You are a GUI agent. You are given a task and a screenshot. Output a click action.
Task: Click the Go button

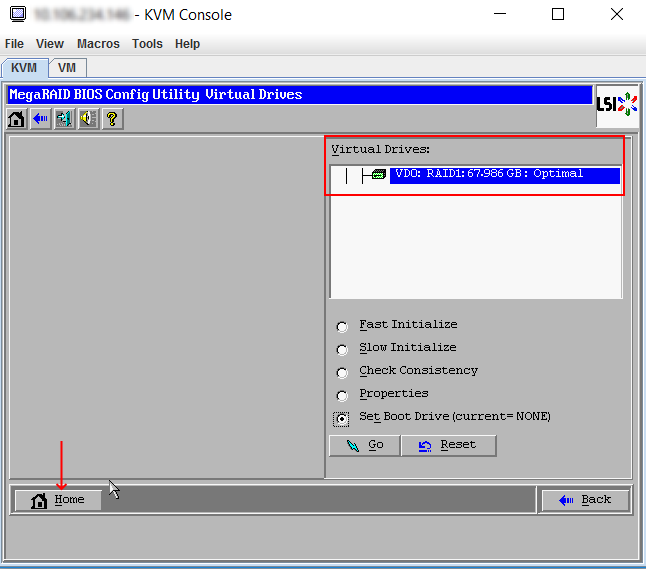(x=364, y=445)
